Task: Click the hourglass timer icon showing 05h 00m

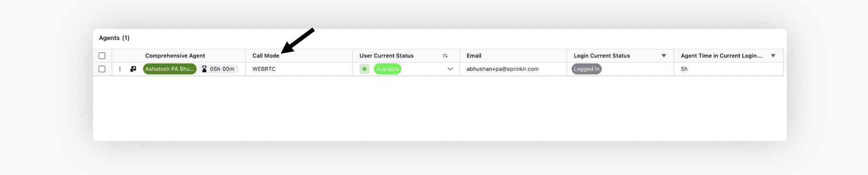Action: [204, 69]
